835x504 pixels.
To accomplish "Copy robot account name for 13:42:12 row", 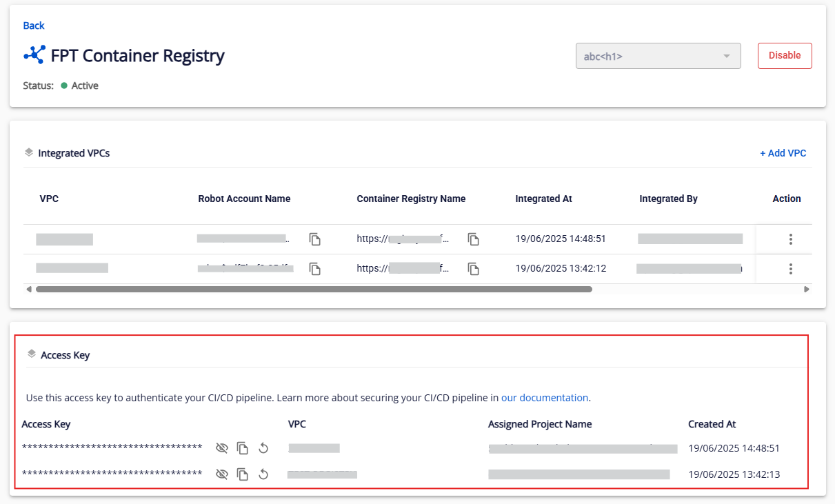I will coord(315,269).
